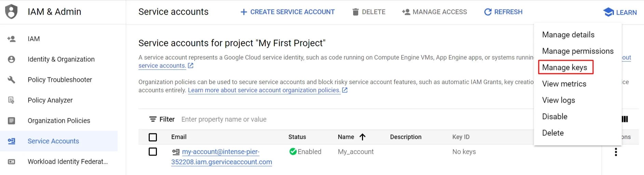Choose Manage keys from the menu
Screen dimensions: 644x175
[565, 68]
